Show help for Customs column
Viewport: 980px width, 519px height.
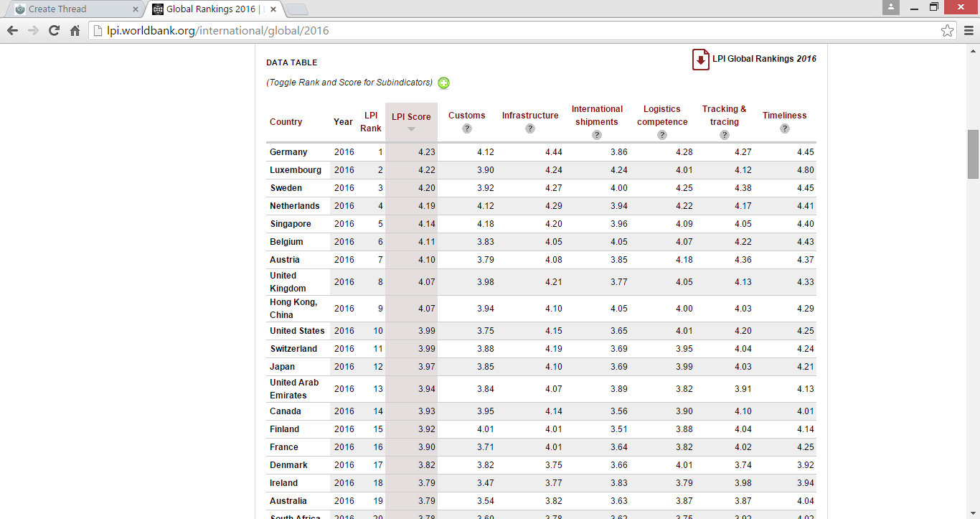[x=467, y=128]
